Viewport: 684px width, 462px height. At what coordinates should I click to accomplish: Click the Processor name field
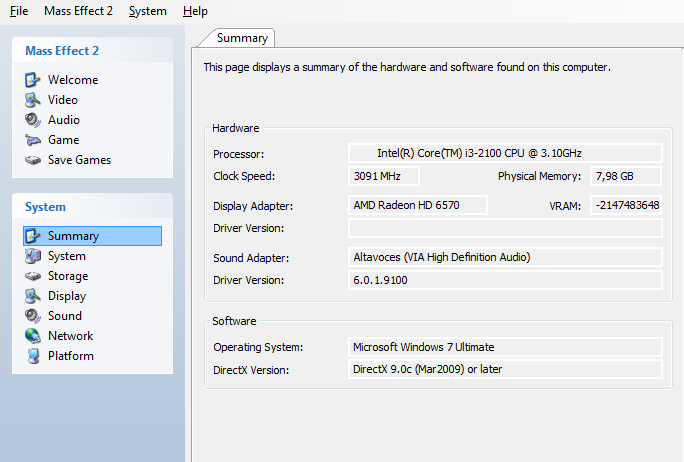[x=505, y=153]
